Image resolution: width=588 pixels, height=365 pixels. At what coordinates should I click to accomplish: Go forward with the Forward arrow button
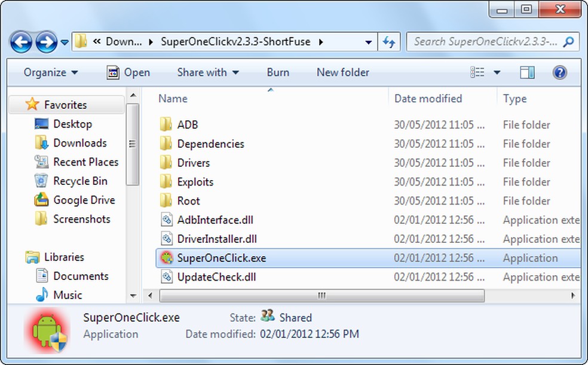(46, 42)
